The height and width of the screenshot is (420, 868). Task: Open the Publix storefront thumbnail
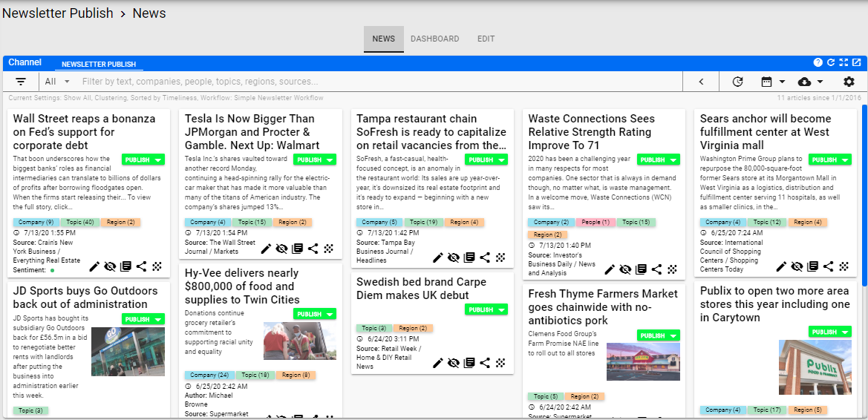815,367
